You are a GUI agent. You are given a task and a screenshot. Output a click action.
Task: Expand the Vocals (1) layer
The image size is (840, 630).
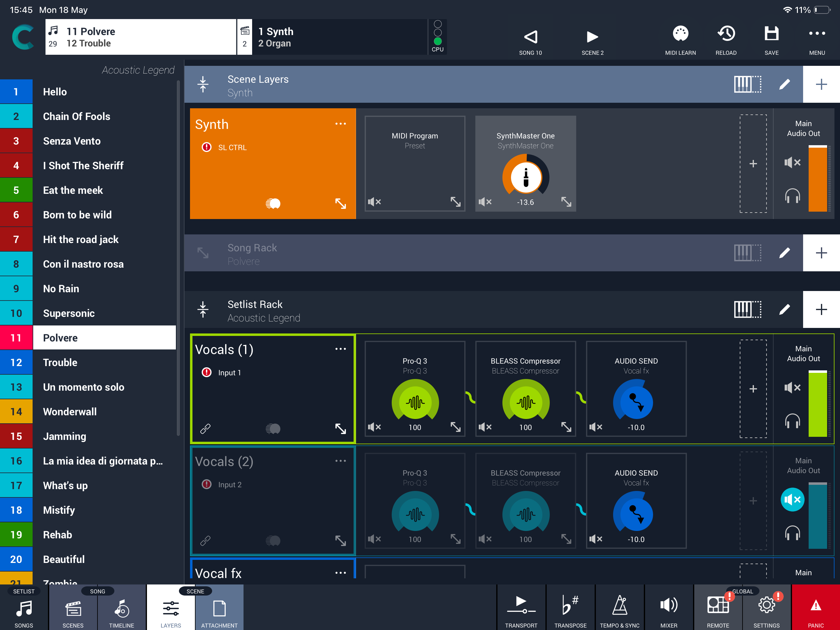[341, 429]
